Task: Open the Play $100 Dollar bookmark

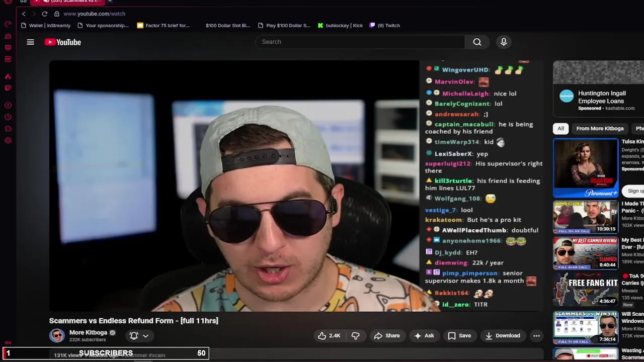Action: tap(284, 25)
